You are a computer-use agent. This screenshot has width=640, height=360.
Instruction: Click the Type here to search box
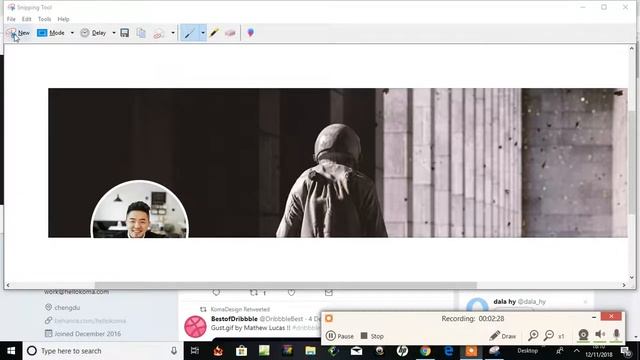pyautogui.click(x=102, y=351)
